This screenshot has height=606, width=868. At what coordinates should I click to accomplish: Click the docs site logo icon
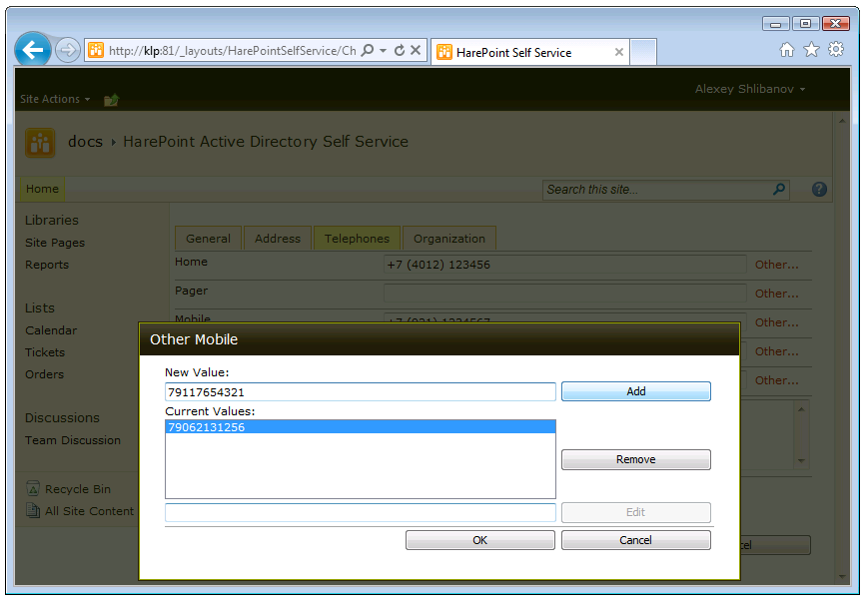pyautogui.click(x=40, y=143)
